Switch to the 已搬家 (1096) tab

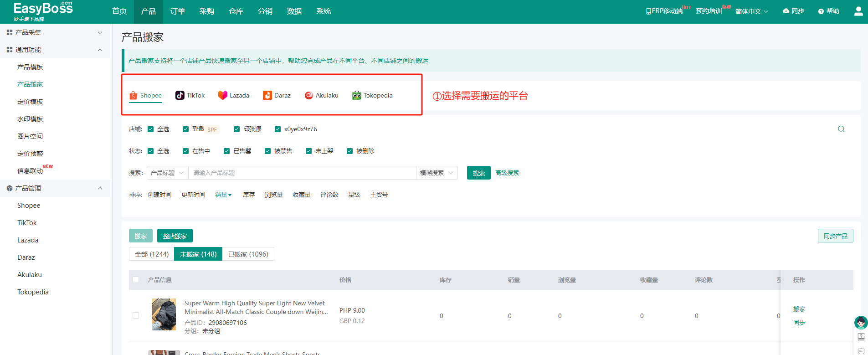248,254
